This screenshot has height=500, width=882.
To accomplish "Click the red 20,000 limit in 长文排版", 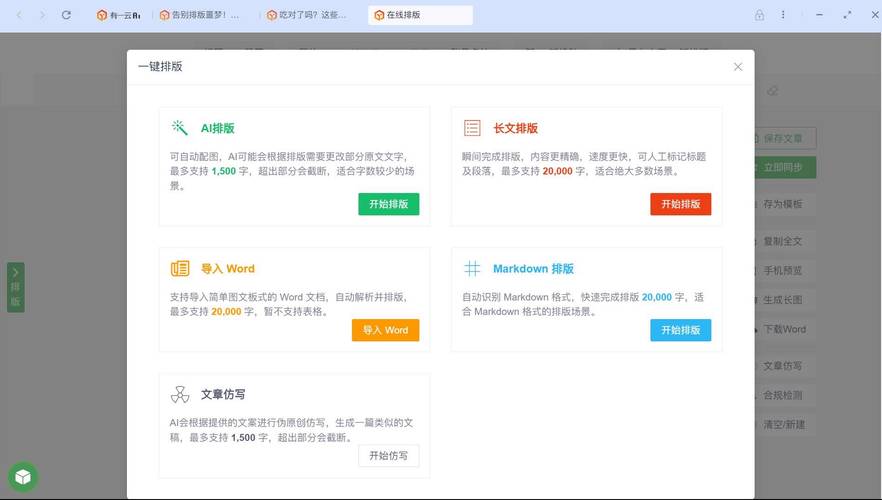I will [x=557, y=171].
